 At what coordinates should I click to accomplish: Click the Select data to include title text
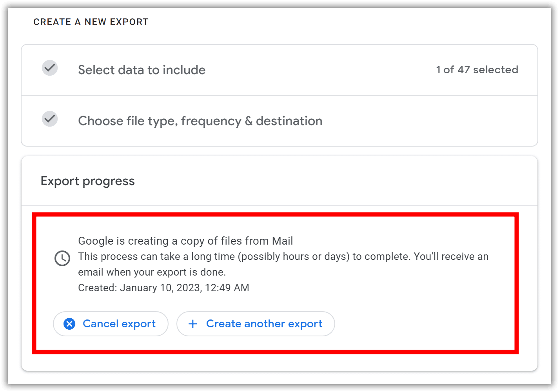click(142, 70)
